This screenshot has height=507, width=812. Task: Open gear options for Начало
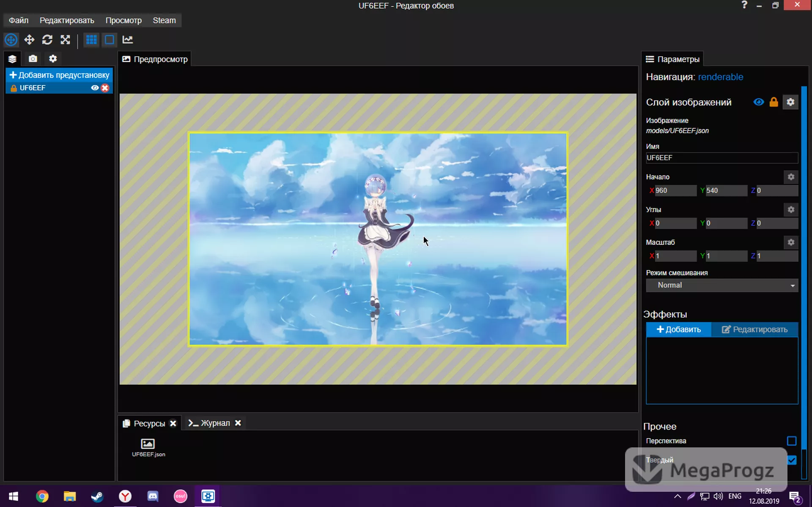791,177
